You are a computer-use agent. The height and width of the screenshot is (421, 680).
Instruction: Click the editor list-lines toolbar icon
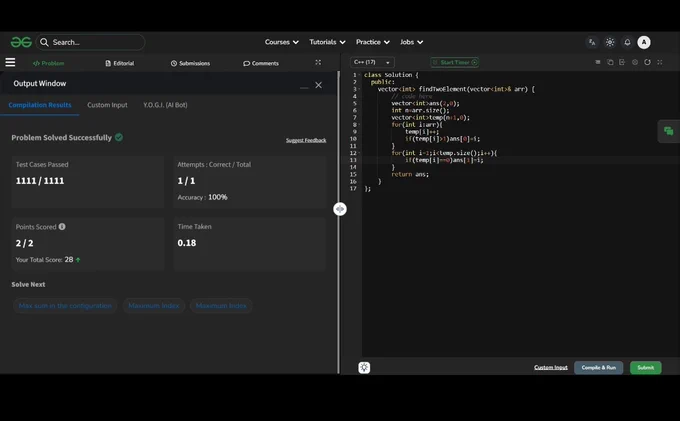[598, 62]
